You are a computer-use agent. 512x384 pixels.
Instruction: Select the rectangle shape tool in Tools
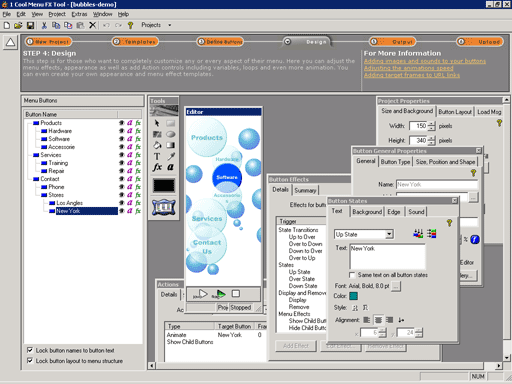(171, 123)
